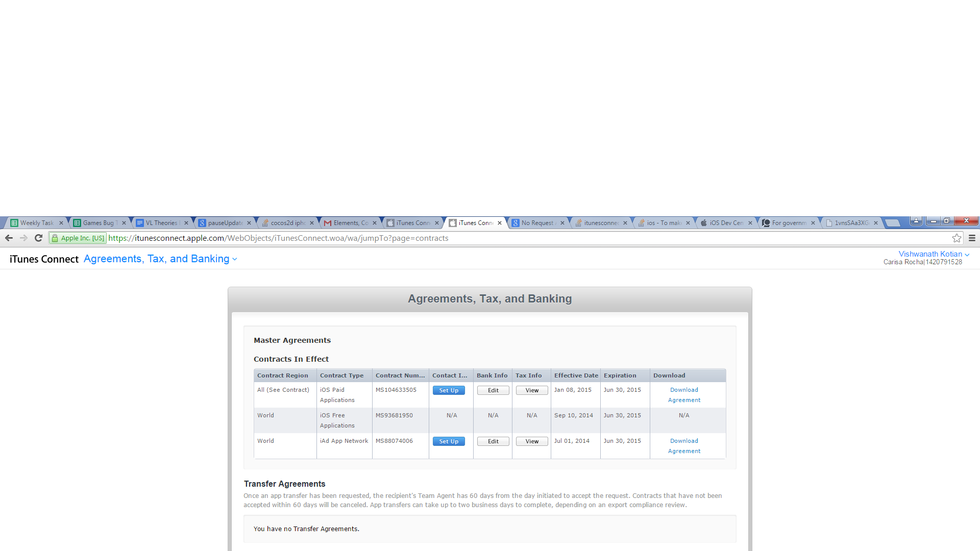Viewport: 980px width, 551px height.
Task: Open Vishwanath Kotian account menu
Action: click(x=934, y=254)
